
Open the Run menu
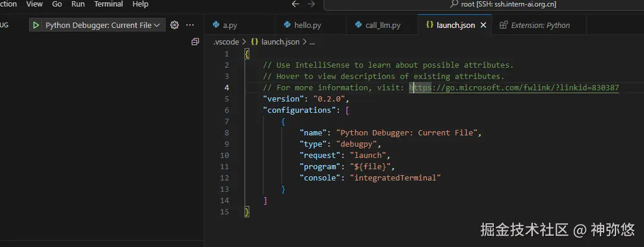78,4
